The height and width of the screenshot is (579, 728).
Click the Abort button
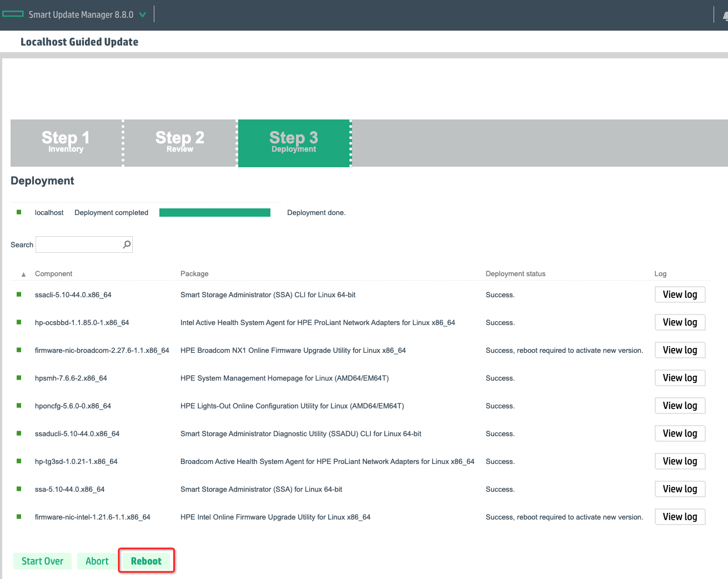coord(97,561)
